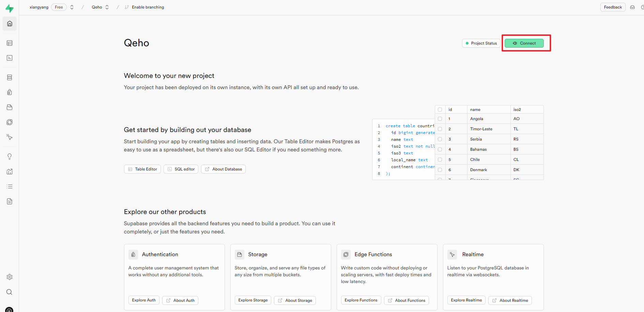
Task: Click Explore Functions button
Action: click(361, 300)
